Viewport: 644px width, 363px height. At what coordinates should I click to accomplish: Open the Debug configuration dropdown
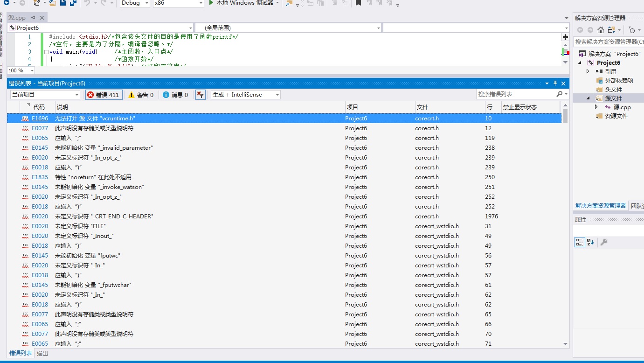point(135,3)
